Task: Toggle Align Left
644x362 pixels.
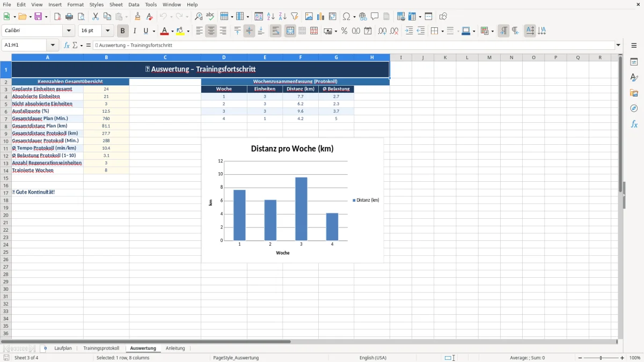Action: point(199,31)
